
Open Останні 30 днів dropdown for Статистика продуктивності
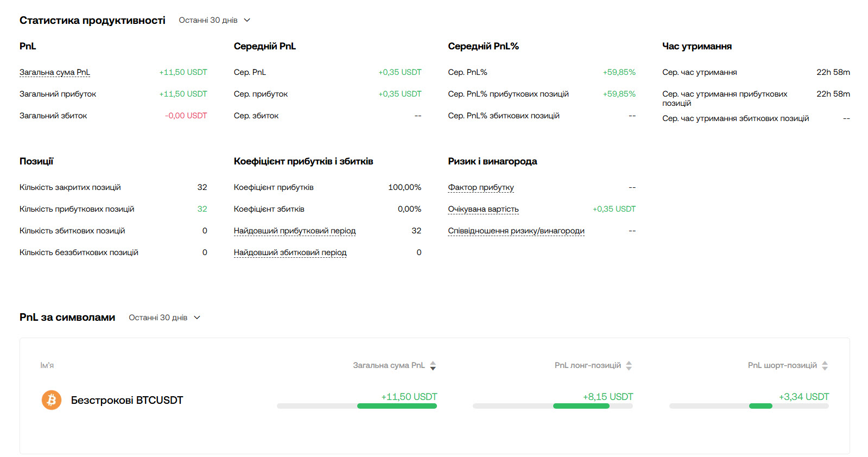(214, 20)
